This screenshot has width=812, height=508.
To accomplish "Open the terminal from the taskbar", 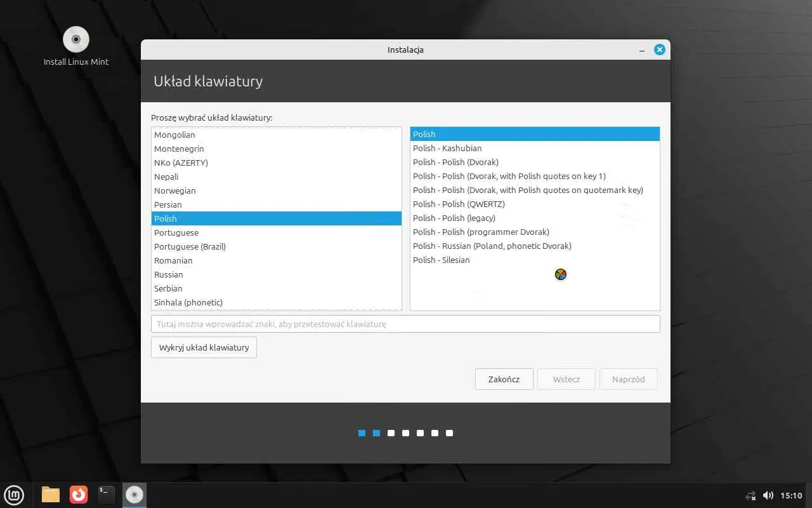I will click(107, 495).
